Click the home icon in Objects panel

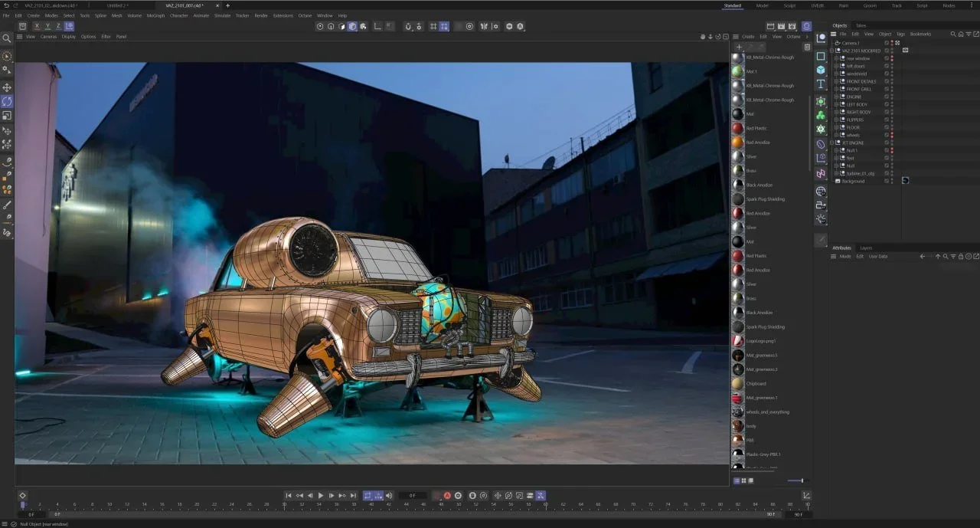pos(960,34)
